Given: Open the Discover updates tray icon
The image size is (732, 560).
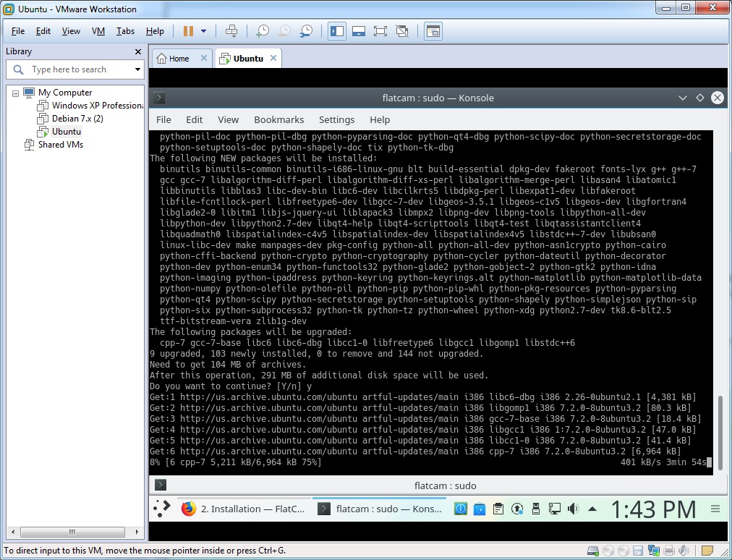Looking at the screenshot, I should 480,509.
